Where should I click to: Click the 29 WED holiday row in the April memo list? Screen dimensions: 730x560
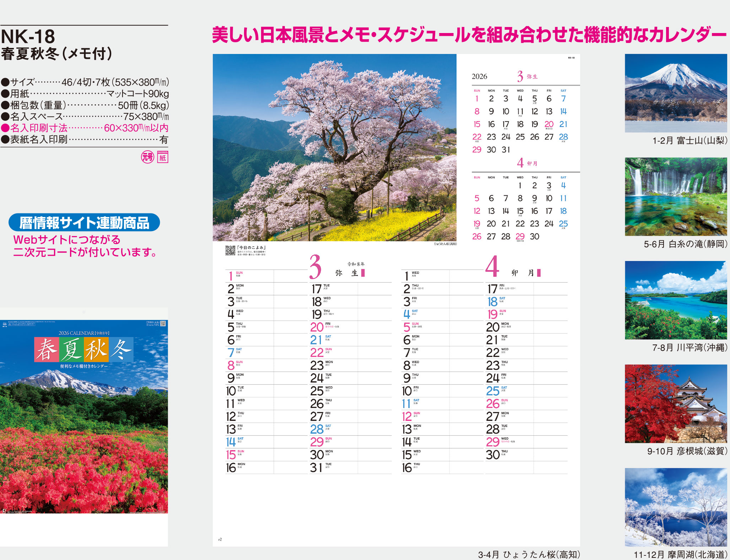[526, 442]
